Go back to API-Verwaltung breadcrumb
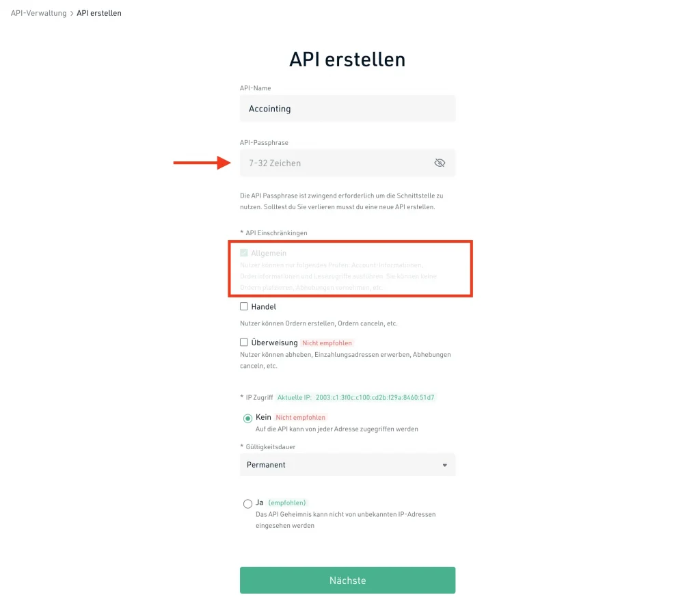This screenshot has width=700, height=603. point(38,13)
